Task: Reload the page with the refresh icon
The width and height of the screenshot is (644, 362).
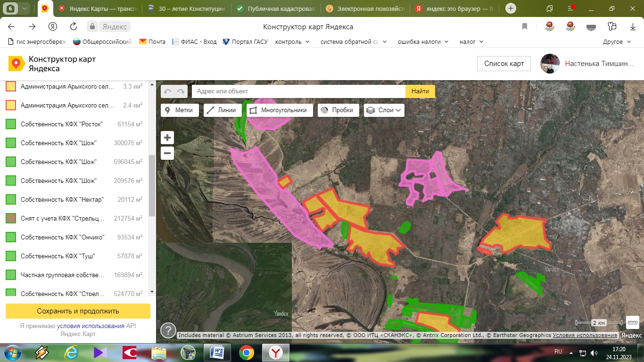Action: (x=74, y=27)
